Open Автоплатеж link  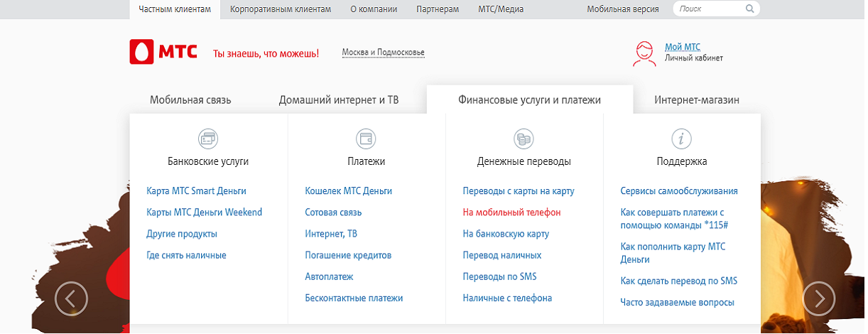(x=329, y=276)
